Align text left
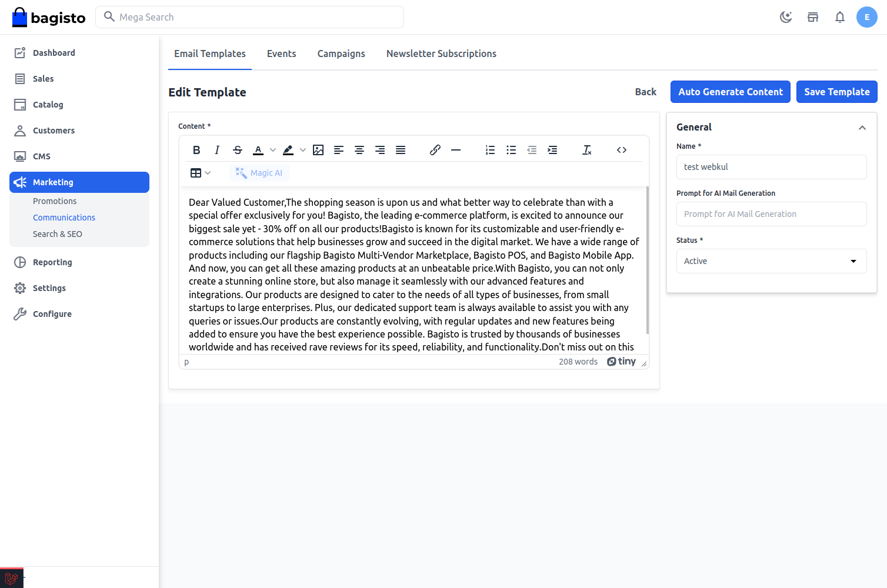This screenshot has height=588, width=887. tap(339, 150)
